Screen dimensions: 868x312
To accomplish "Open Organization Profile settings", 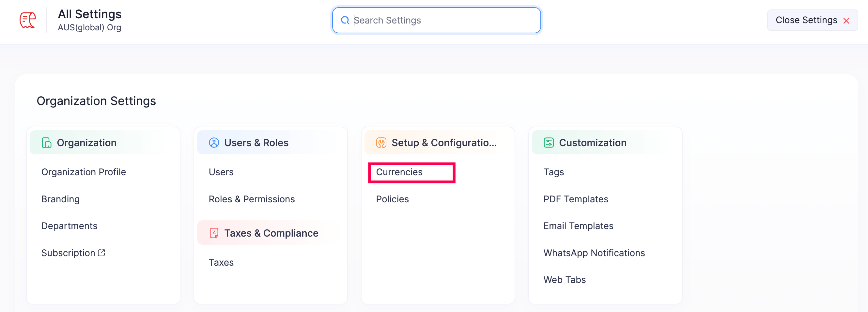I will point(84,172).
